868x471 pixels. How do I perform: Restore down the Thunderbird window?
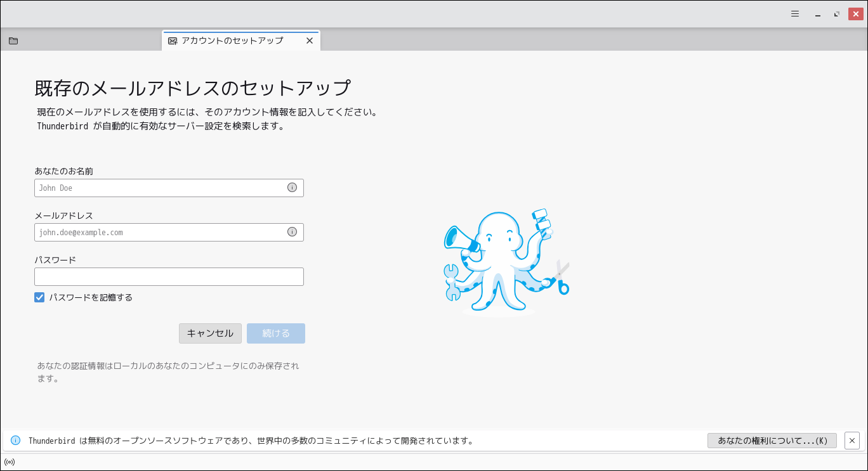coord(837,14)
